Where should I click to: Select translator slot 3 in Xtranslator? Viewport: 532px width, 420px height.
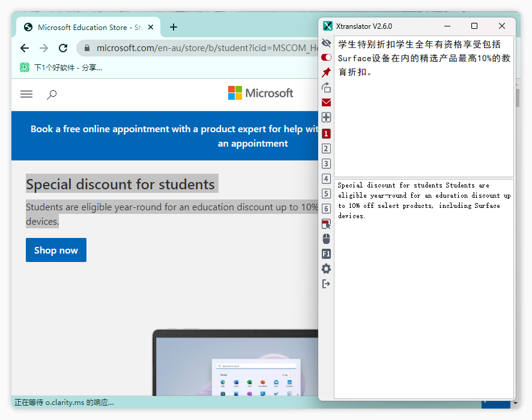pyautogui.click(x=326, y=163)
